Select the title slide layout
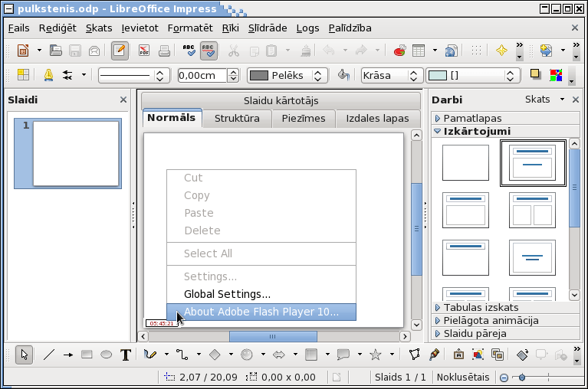Screen dimensions: 588x389 pyautogui.click(x=533, y=163)
